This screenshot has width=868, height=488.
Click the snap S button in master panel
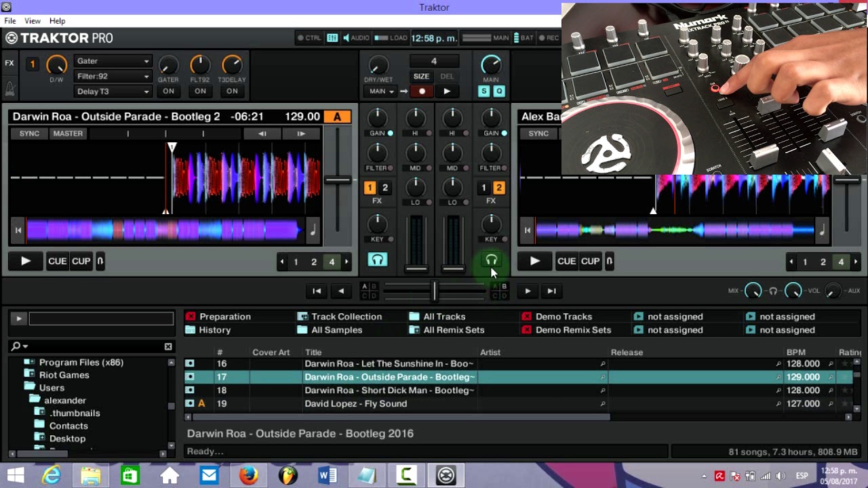[x=484, y=91]
